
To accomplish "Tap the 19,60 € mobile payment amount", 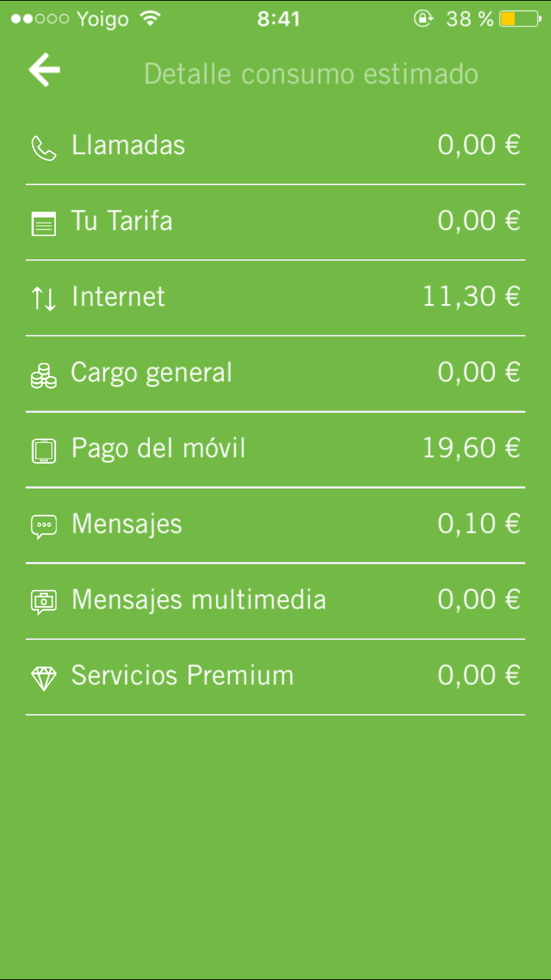I will pyautogui.click(x=471, y=448).
